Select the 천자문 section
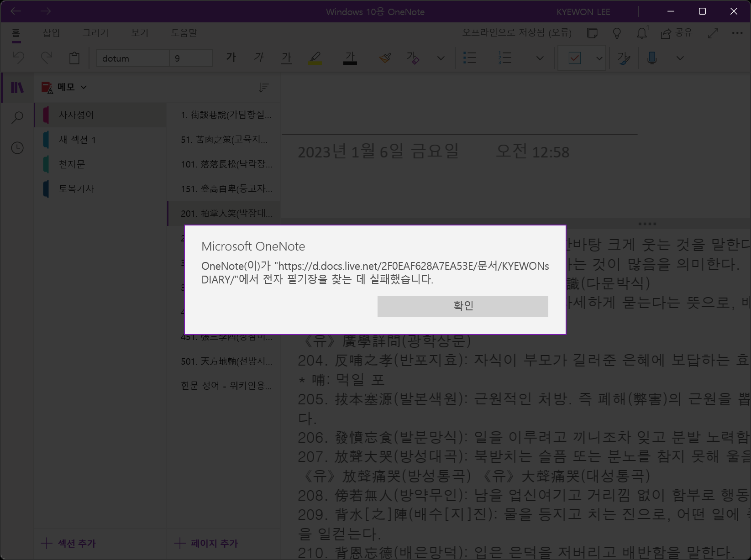Image resolution: width=751 pixels, height=560 pixels. click(x=100, y=164)
